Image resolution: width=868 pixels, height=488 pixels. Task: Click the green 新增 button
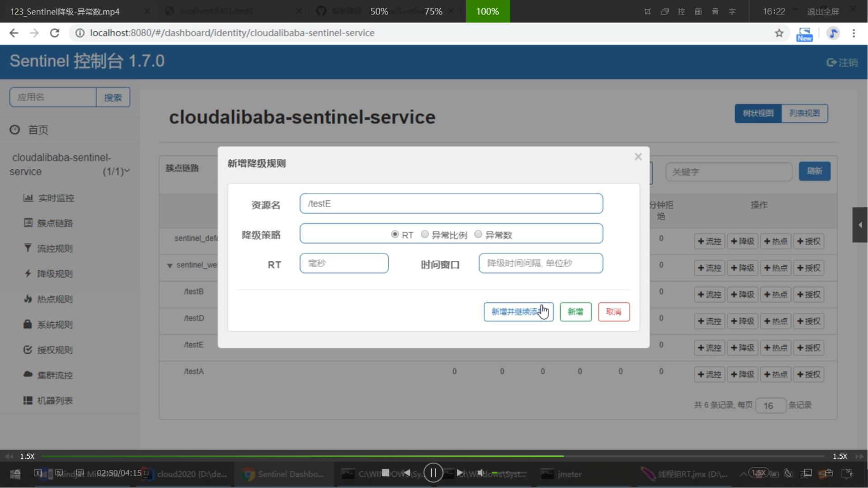point(575,312)
